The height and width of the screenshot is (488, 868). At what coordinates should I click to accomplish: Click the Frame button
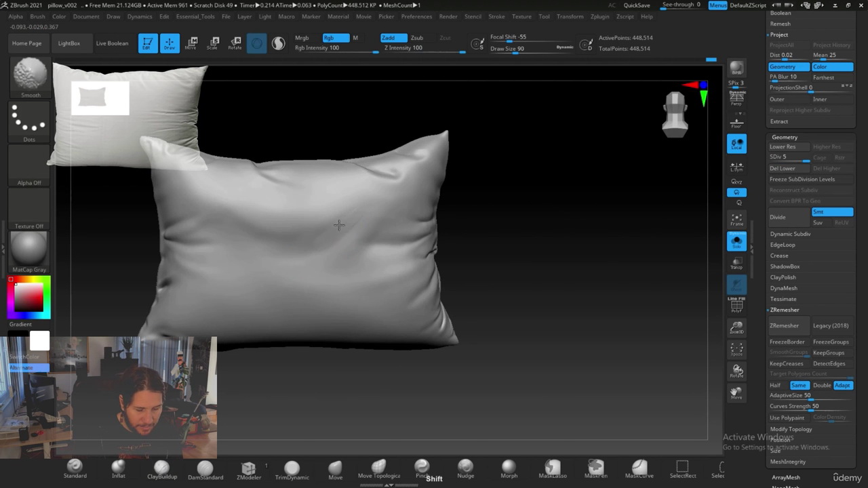736,220
